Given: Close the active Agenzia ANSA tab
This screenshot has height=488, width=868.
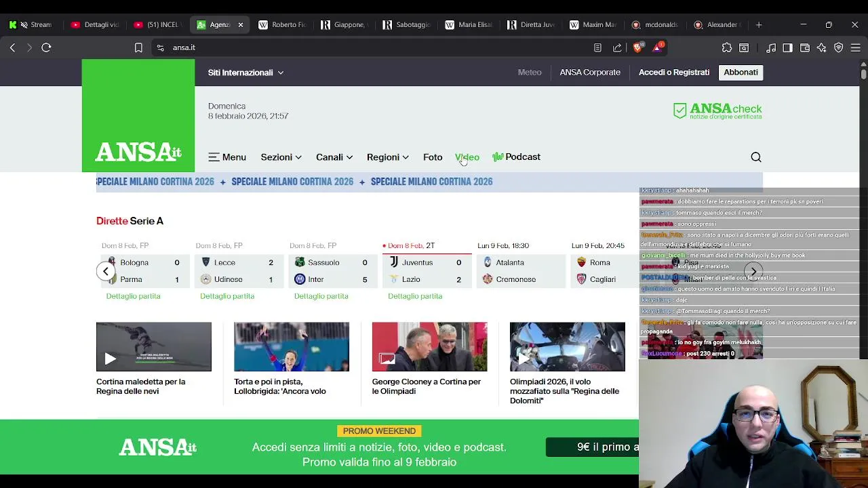Looking at the screenshot, I should (x=240, y=24).
